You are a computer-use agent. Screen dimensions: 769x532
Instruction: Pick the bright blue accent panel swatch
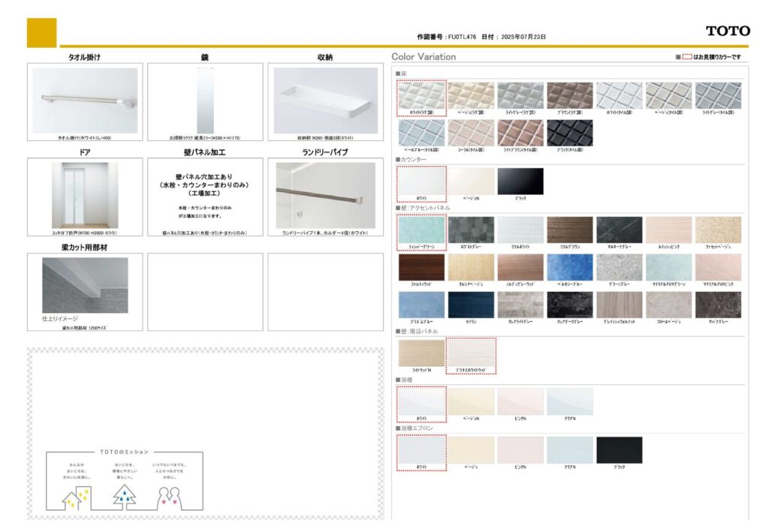tap(569, 267)
